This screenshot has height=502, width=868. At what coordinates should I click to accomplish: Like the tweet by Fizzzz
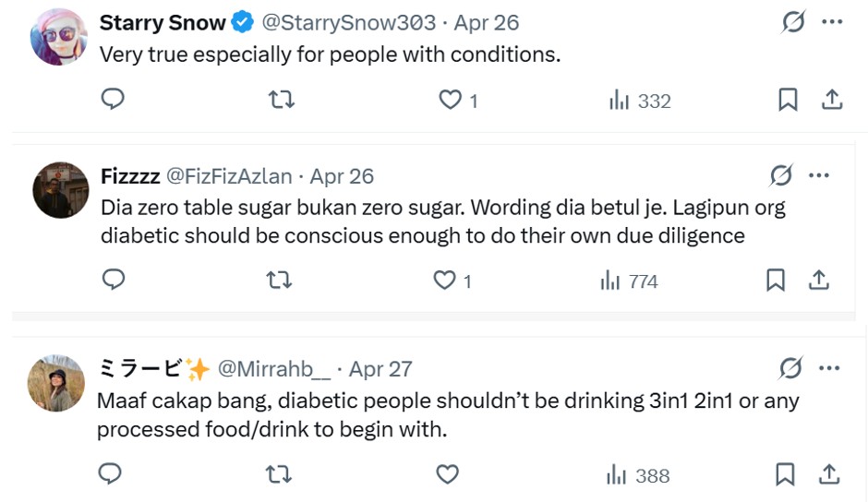(445, 280)
